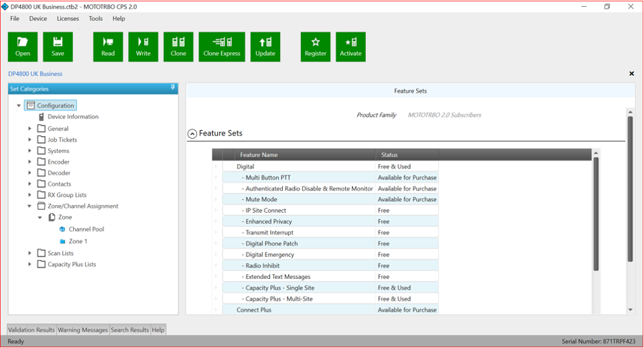Save the codeplug with Save icon

pos(57,47)
